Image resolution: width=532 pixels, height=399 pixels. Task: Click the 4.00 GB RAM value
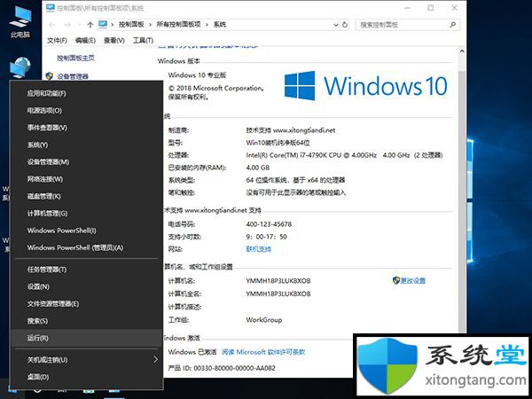click(258, 168)
